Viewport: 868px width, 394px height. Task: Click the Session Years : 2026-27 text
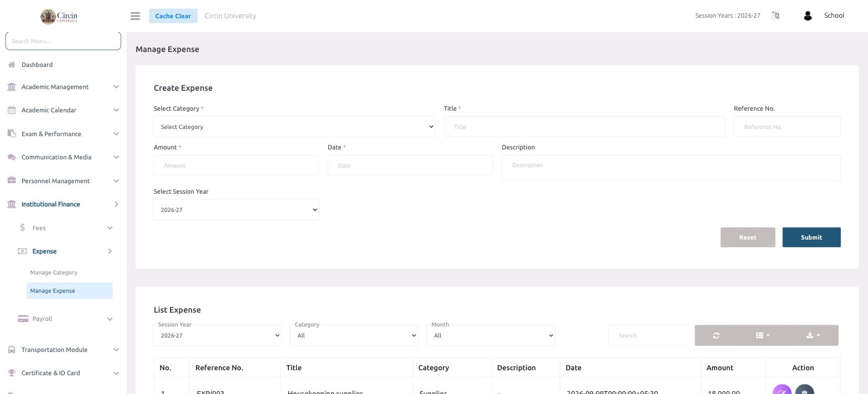click(727, 15)
